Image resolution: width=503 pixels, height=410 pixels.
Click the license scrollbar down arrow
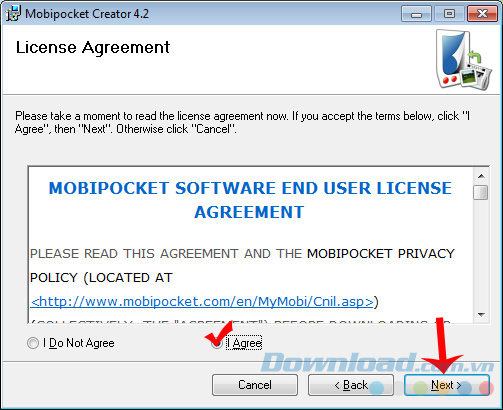(x=481, y=314)
